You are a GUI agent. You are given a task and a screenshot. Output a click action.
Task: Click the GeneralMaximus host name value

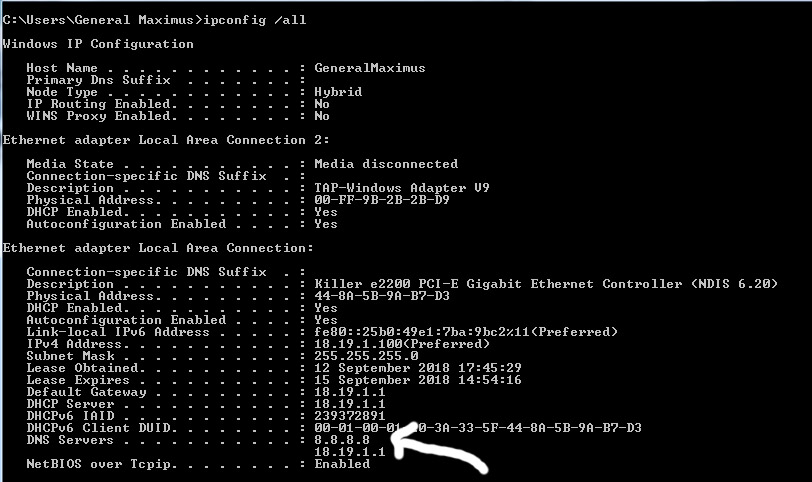coord(370,68)
